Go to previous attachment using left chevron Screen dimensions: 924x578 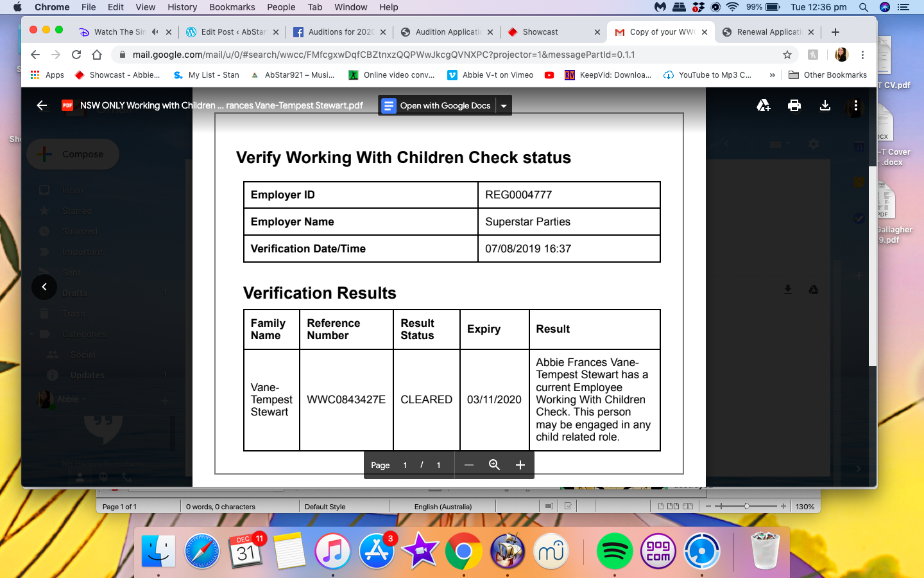coord(44,286)
